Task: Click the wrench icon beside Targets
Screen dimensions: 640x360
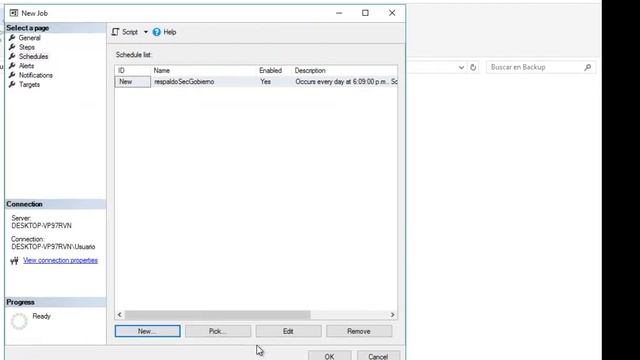Action: [x=12, y=85]
